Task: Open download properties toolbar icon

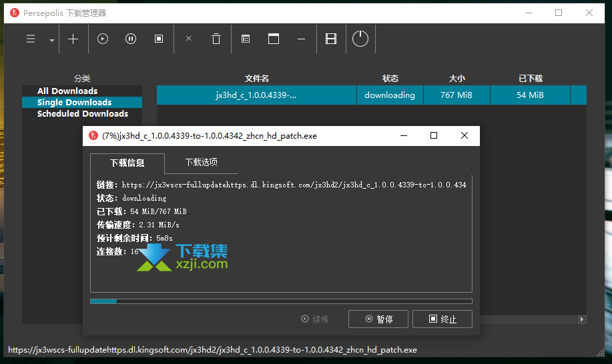Action: coord(246,39)
